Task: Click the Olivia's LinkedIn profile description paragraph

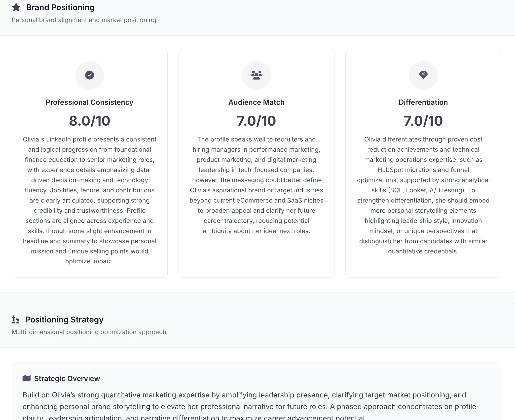Action: pyautogui.click(x=90, y=200)
